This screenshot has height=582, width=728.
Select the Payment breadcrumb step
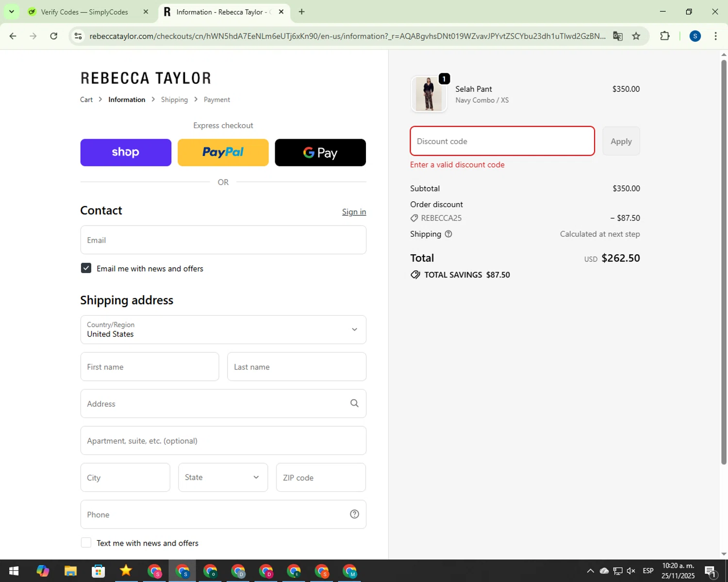point(217,99)
